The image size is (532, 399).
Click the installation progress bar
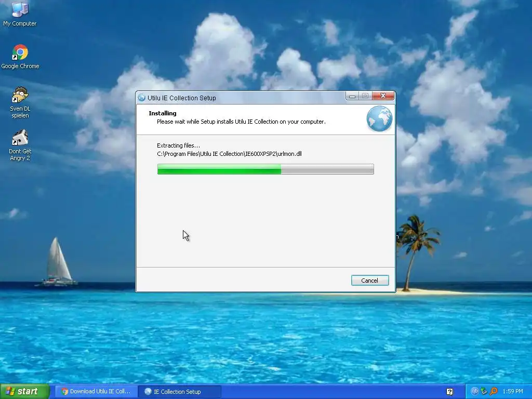265,169
